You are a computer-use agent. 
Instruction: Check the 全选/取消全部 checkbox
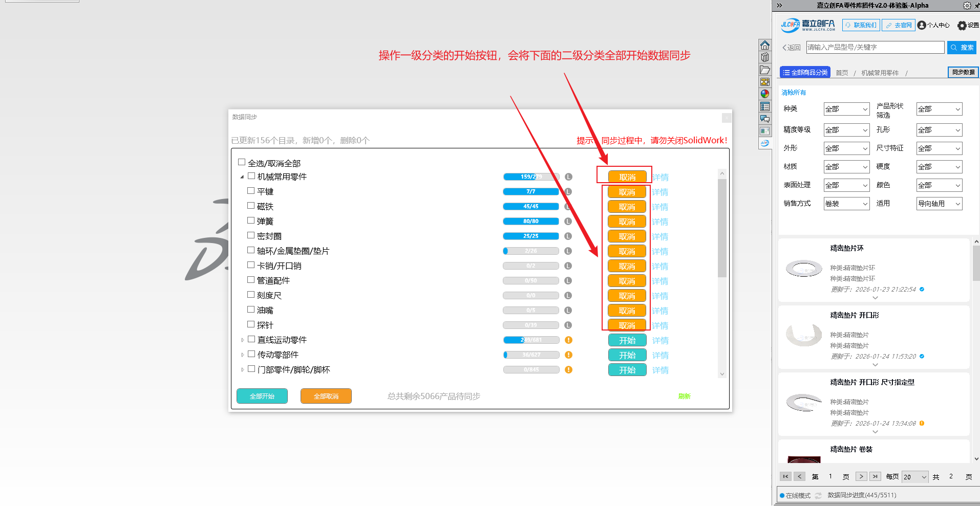point(242,162)
